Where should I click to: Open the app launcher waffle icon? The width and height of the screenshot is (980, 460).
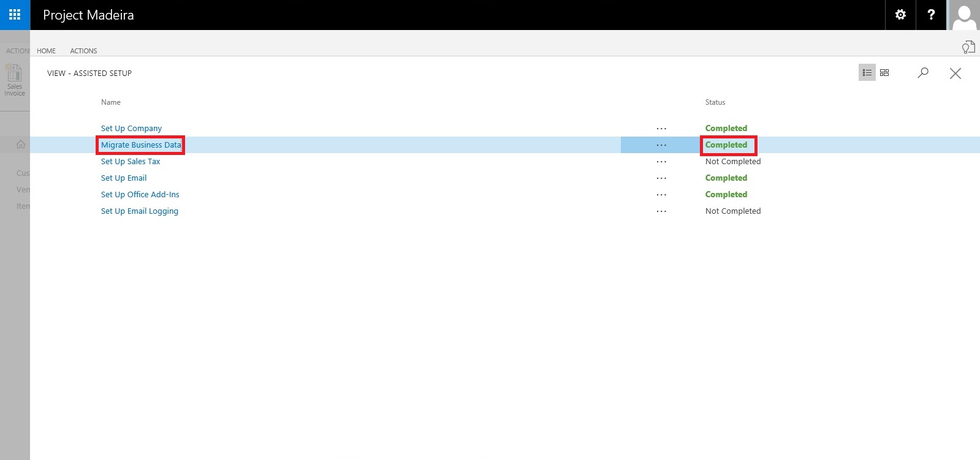(x=15, y=15)
